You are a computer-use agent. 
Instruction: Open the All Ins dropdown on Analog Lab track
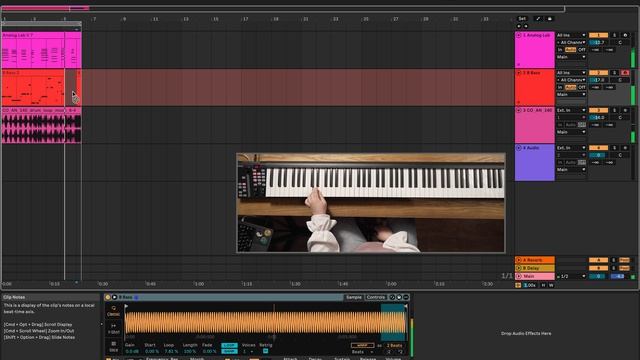click(x=571, y=36)
